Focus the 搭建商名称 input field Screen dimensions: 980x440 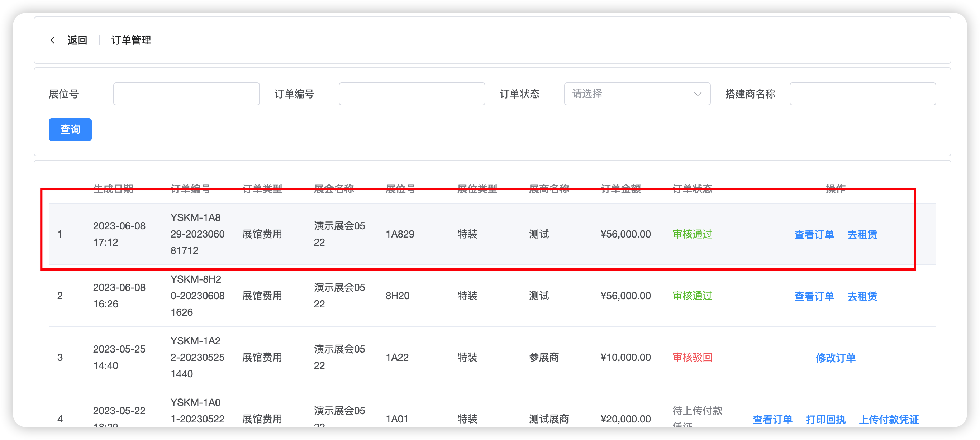click(862, 94)
